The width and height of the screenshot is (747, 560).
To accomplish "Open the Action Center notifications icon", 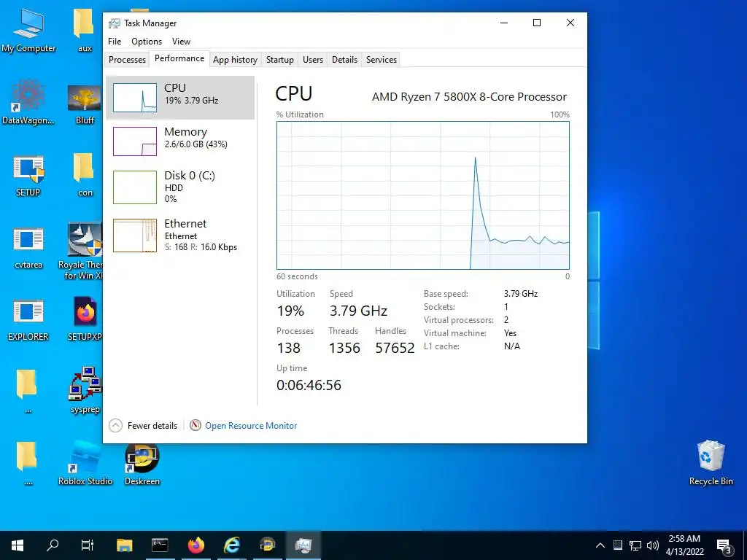I will pyautogui.click(x=724, y=545).
